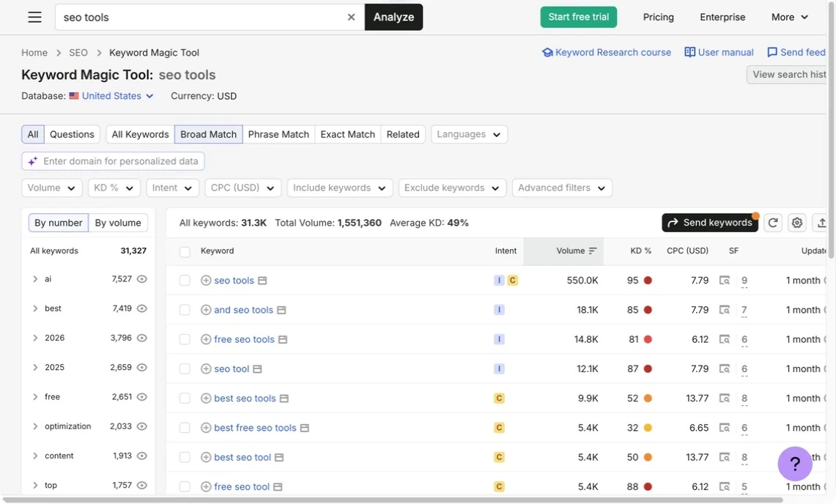Open the purple help question-mark bubble
Screen dimensions: 836x504
794,464
